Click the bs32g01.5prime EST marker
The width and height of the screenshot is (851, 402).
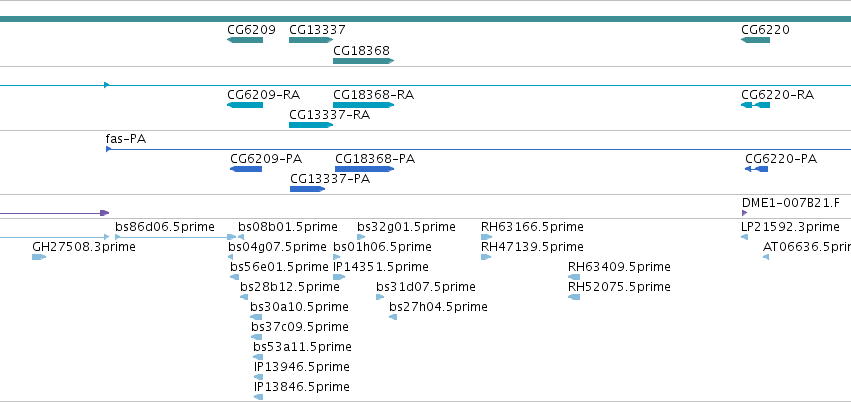tap(361, 237)
